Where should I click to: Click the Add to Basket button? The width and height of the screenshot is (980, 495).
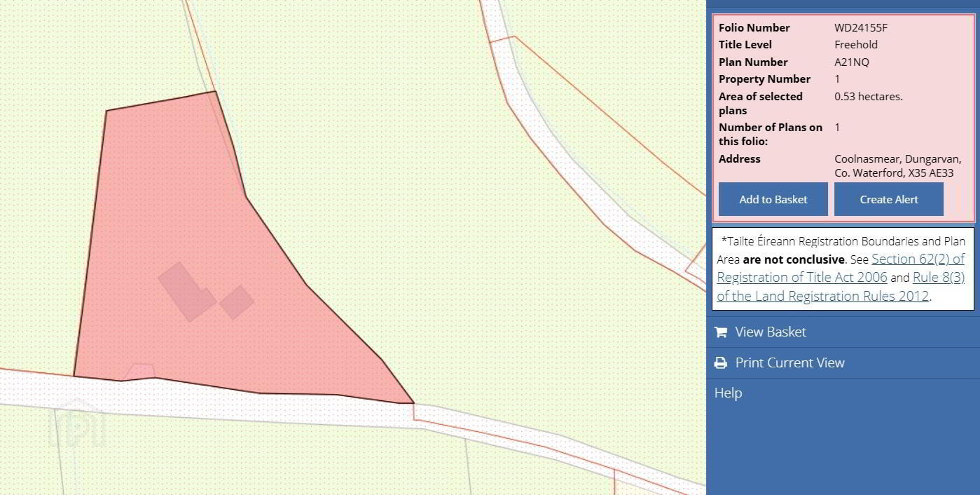pos(773,199)
